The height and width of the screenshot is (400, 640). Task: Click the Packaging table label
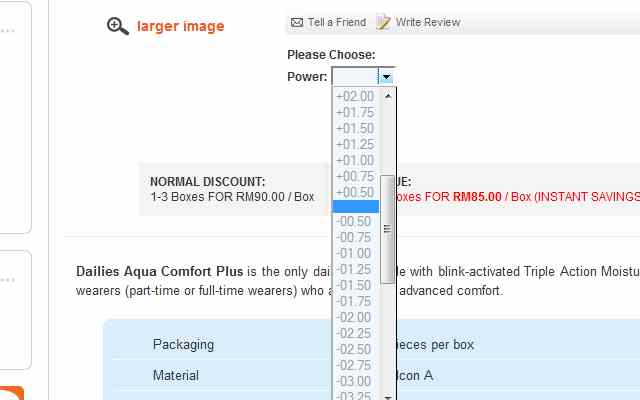(x=183, y=344)
